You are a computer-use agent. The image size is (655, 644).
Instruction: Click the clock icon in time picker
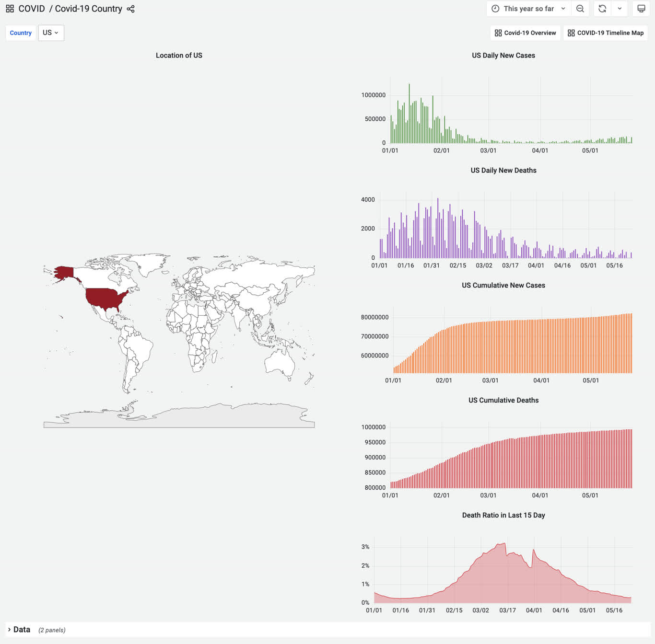(x=495, y=9)
